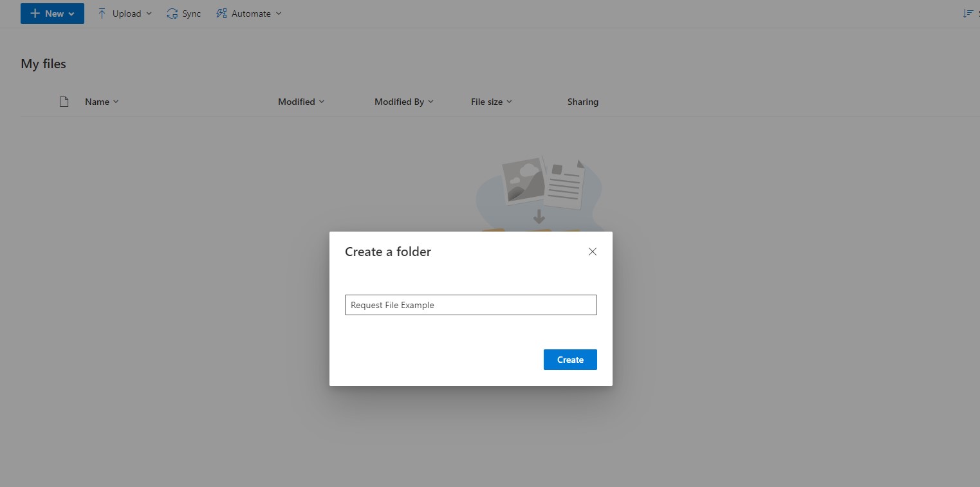This screenshot has height=487, width=980.
Task: Select the Automate flow icon
Action: [221, 13]
